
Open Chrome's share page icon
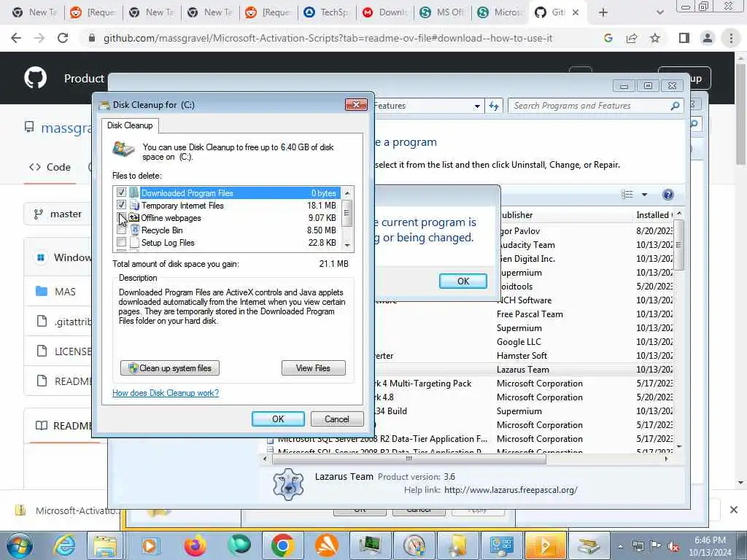[x=632, y=38]
